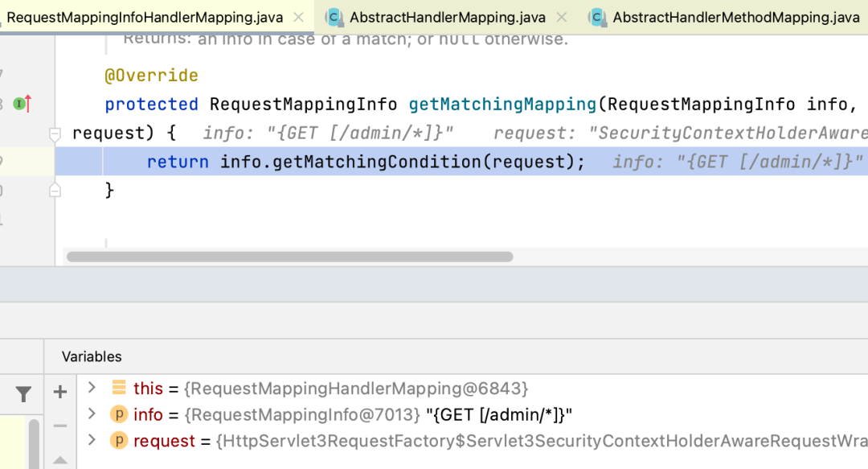This screenshot has height=469, width=868.
Task: Click the remove watch minus icon
Action: pos(60,426)
